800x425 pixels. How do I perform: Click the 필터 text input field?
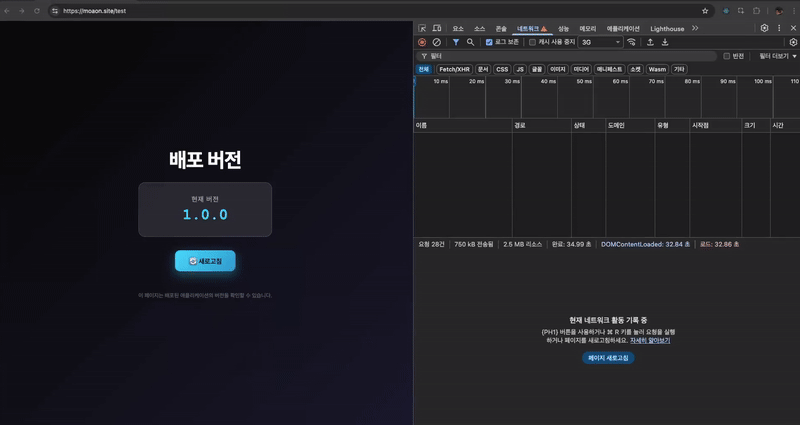point(566,56)
